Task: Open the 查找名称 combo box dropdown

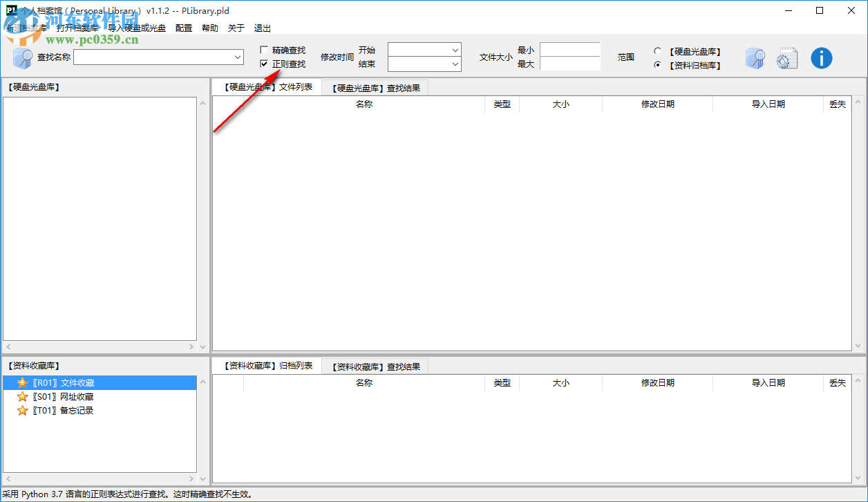Action: coord(236,57)
